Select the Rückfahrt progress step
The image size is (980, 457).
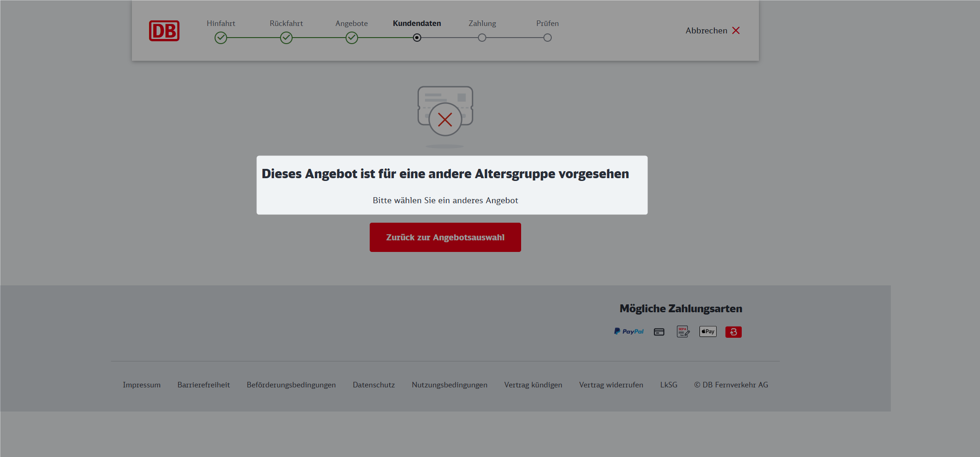(286, 38)
